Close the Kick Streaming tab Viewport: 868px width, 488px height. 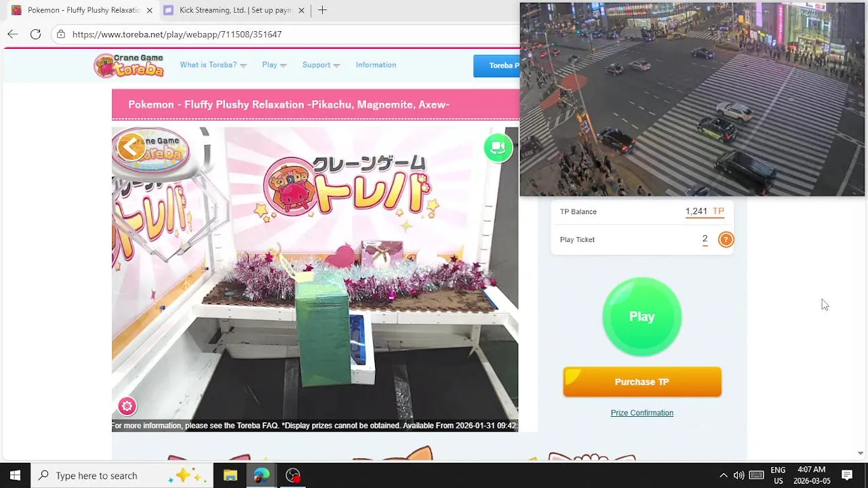pyautogui.click(x=301, y=10)
